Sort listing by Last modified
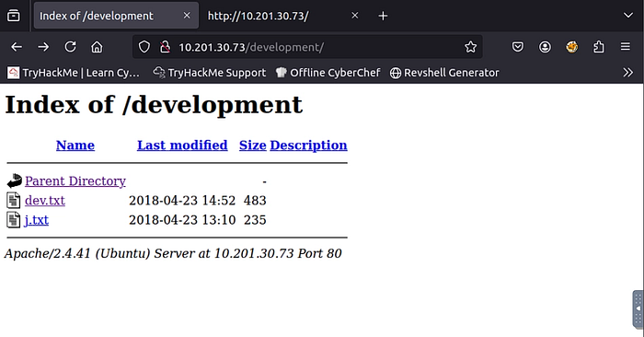This screenshot has width=644, height=337. point(182,145)
